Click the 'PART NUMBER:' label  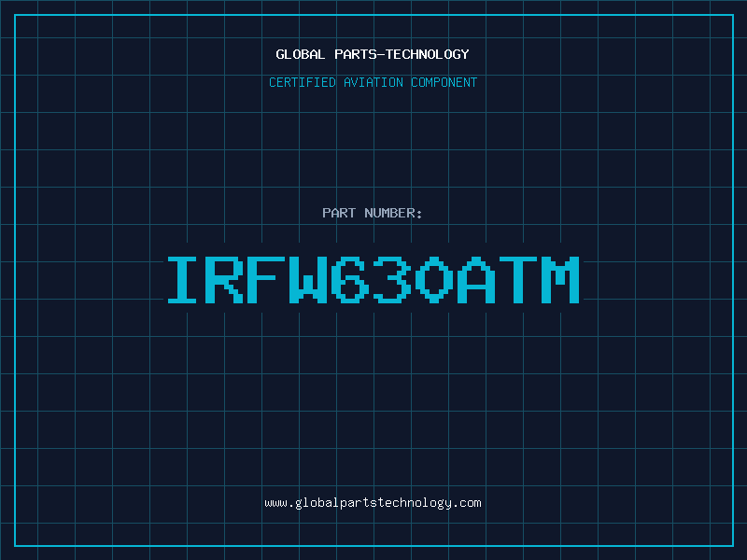pos(373,213)
